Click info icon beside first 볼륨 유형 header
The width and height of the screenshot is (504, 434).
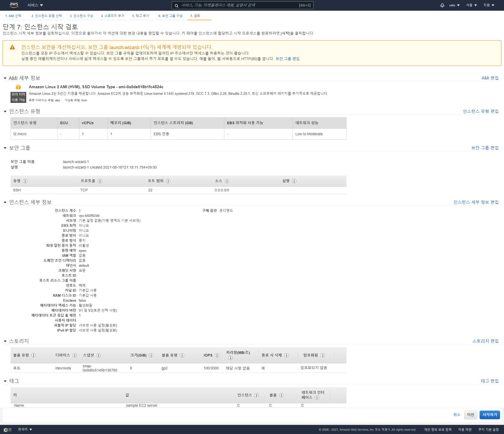33,355
